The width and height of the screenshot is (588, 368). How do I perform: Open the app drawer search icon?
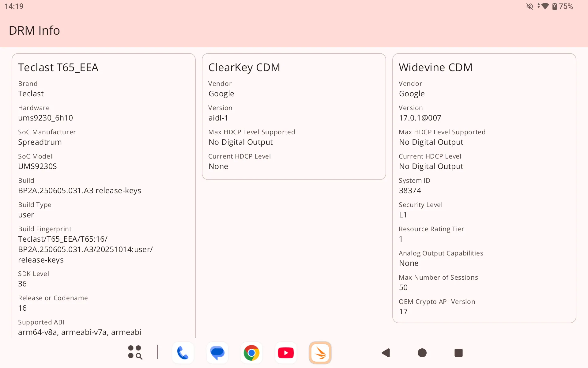coord(135,352)
